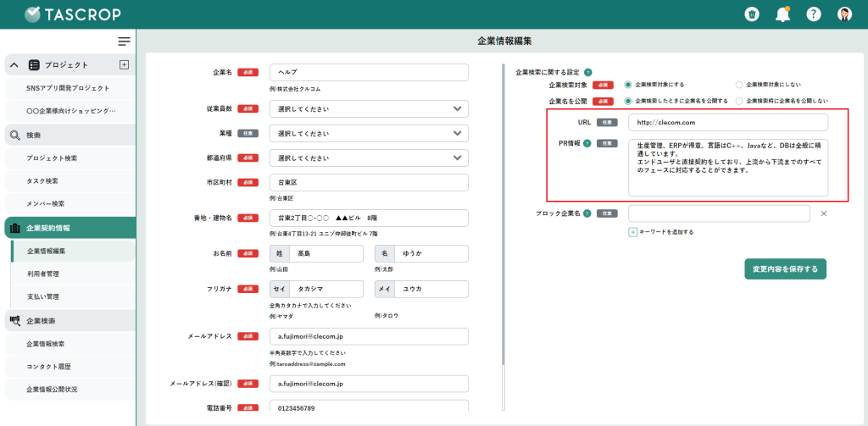Click the メールアドレス(確認) input field
Screen dimensions: 868x426
pyautogui.click(x=370, y=384)
